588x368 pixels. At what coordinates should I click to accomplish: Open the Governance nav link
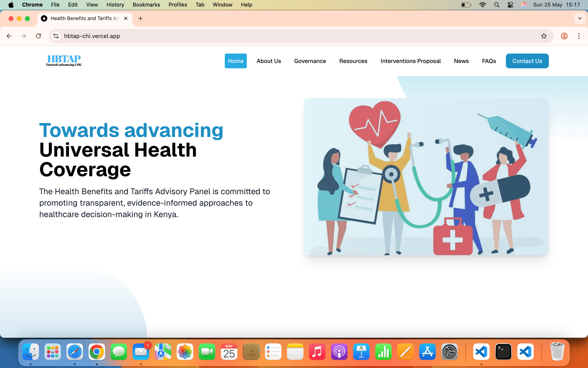[310, 61]
